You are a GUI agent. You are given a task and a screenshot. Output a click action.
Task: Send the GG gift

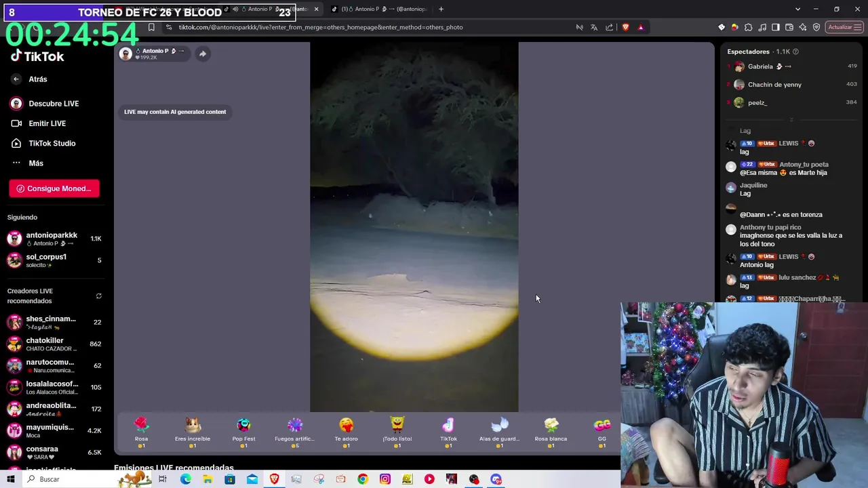pos(602,432)
